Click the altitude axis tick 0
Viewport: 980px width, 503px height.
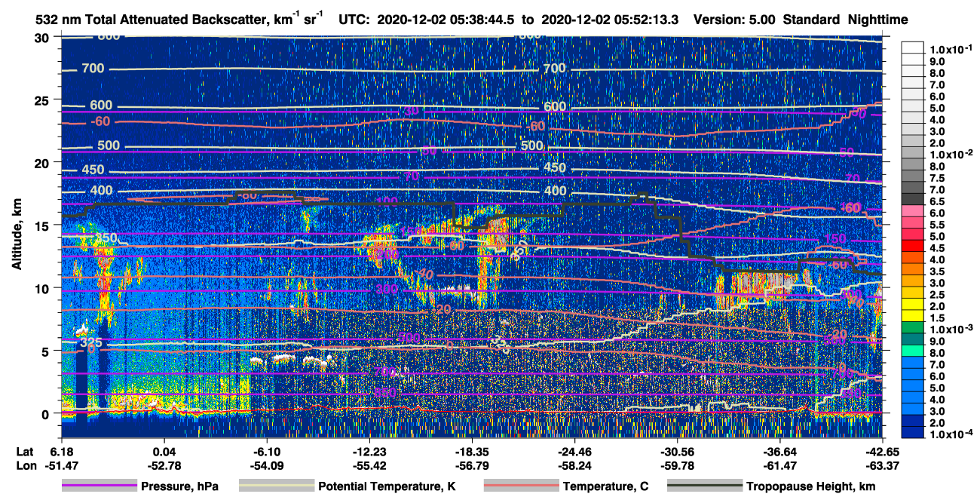coord(47,413)
